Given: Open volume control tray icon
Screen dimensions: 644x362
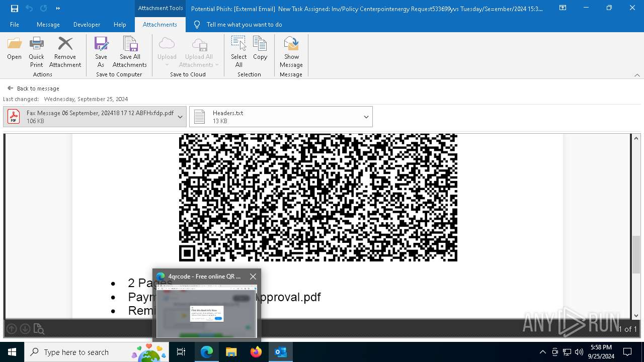Looking at the screenshot, I should point(579,352).
